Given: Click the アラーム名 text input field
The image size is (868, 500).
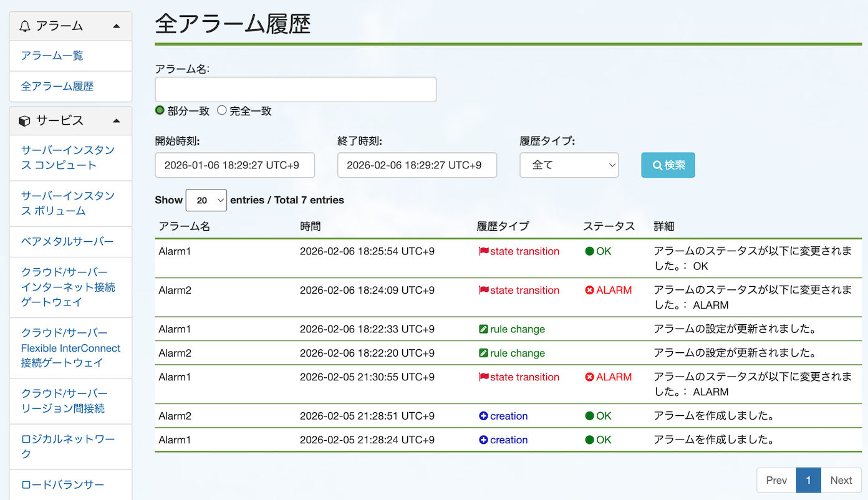Looking at the screenshot, I should (295, 89).
